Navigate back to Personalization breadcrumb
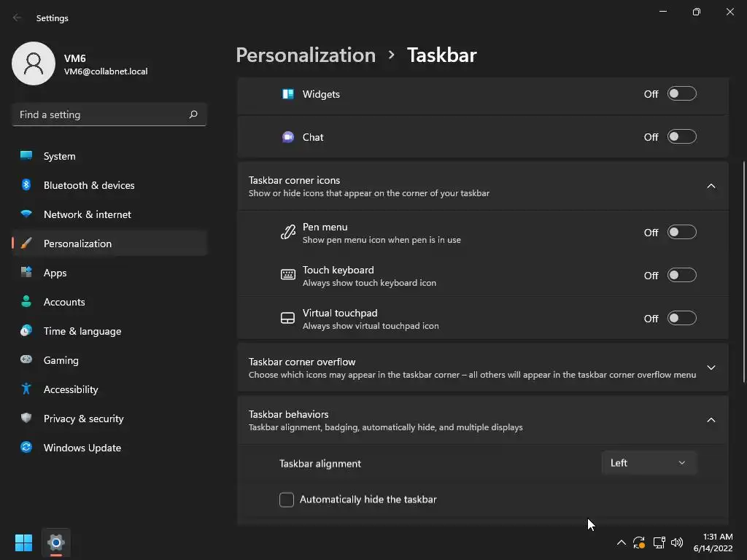This screenshot has width=747, height=560. pyautogui.click(x=306, y=55)
